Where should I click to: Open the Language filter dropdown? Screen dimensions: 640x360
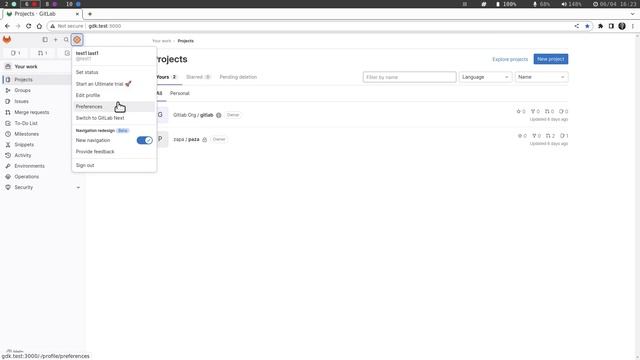(485, 77)
